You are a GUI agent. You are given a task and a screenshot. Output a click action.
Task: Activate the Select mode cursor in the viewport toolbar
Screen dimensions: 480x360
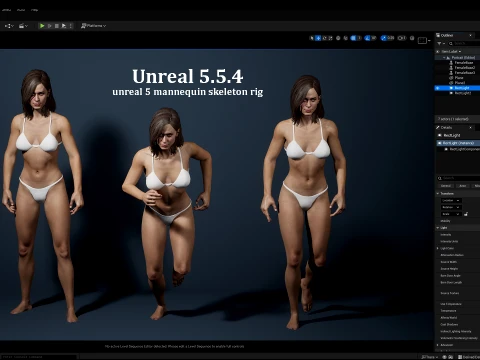pyautogui.click(x=312, y=38)
